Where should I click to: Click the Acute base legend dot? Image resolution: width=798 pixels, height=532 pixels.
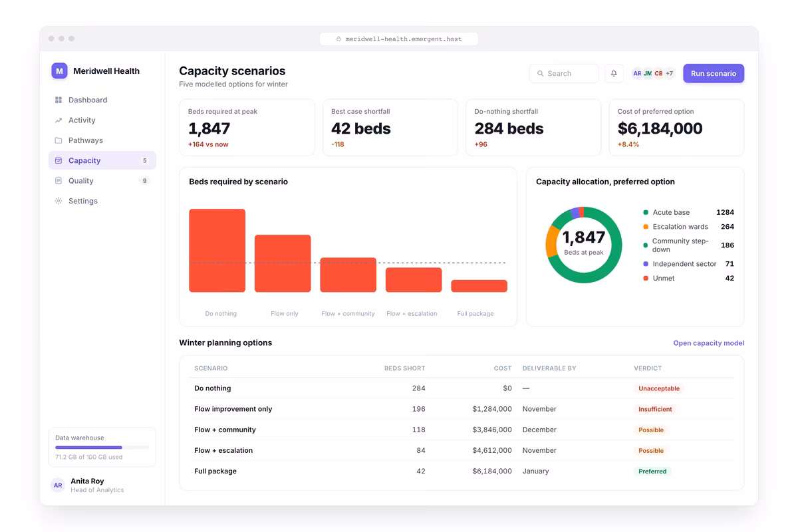click(x=646, y=213)
